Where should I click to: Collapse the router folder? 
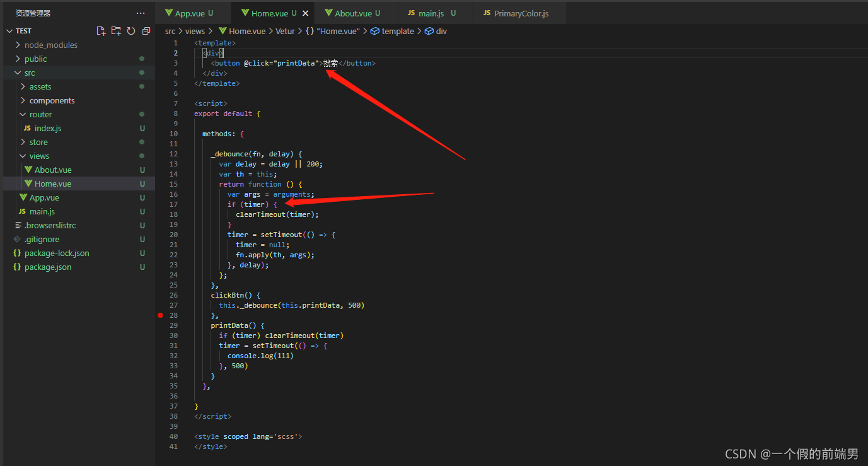(23, 114)
